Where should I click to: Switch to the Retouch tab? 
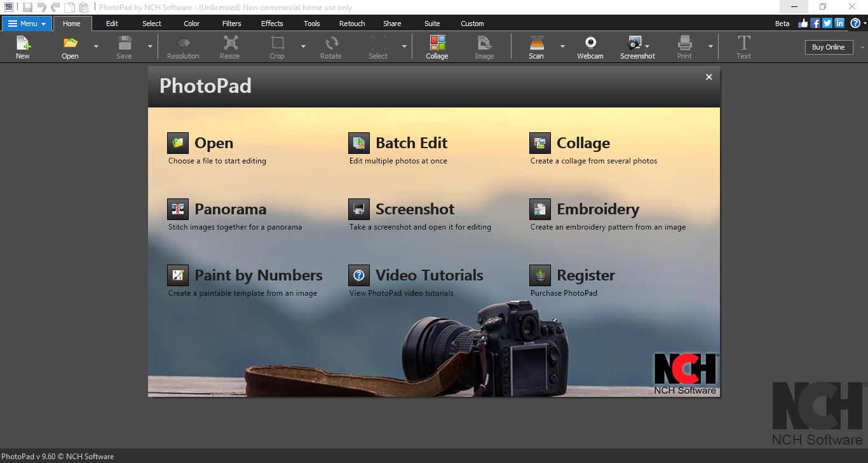coord(352,24)
